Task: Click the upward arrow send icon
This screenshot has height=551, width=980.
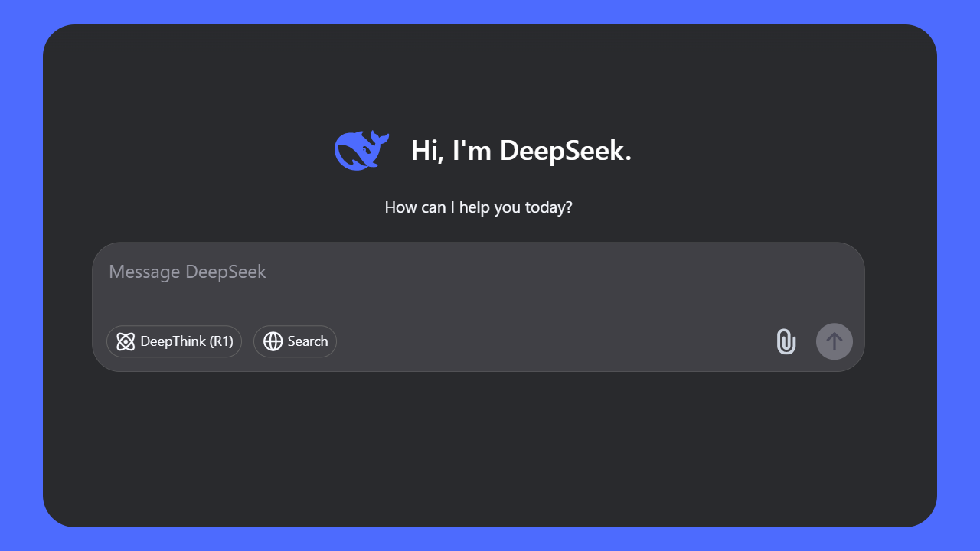Action: click(x=834, y=341)
